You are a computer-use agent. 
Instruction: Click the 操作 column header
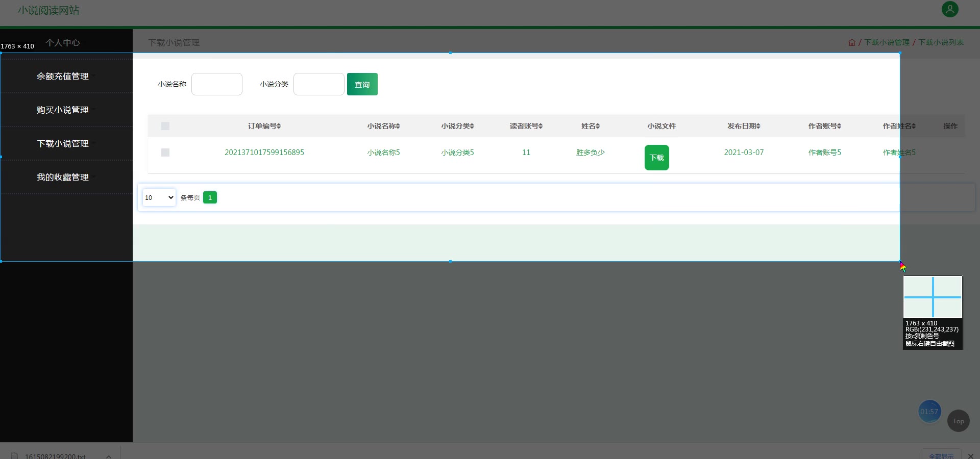point(950,126)
